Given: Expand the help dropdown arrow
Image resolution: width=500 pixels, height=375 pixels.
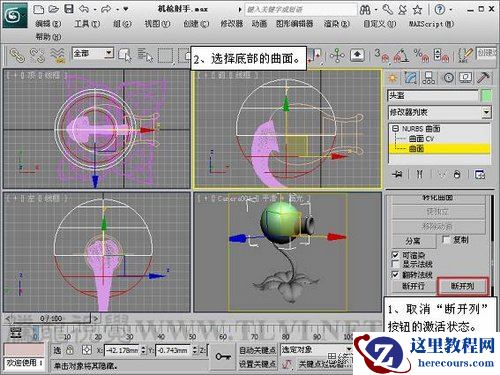Looking at the screenshot, I should click(451, 10).
